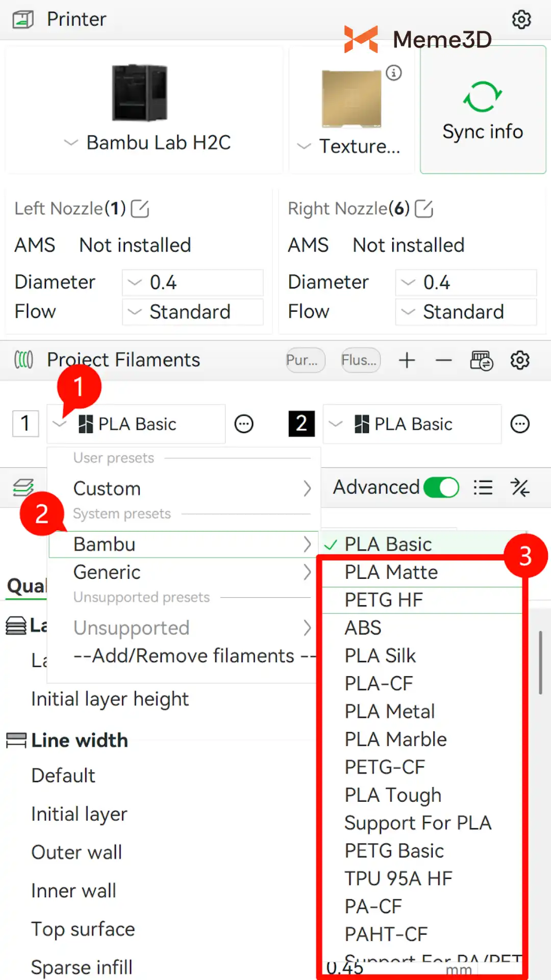The height and width of the screenshot is (980, 551).
Task: Open the right nozzle Flow dropdown
Action: (466, 312)
